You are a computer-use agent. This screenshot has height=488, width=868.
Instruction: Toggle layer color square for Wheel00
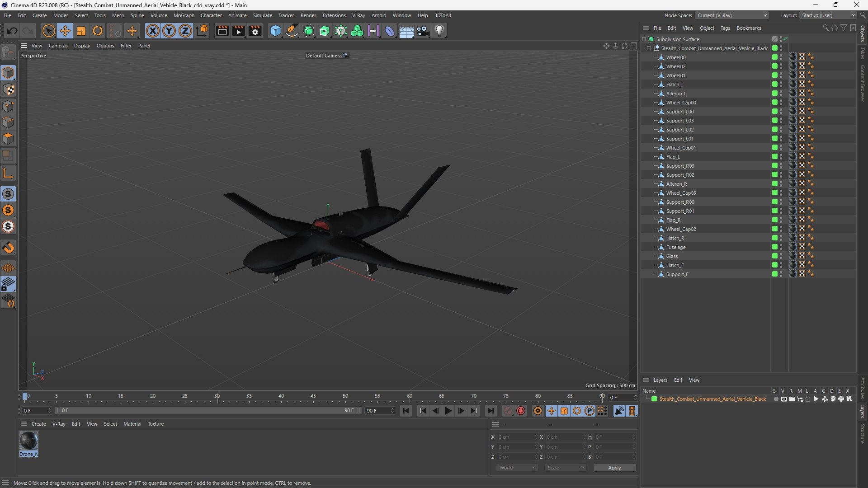pos(775,57)
